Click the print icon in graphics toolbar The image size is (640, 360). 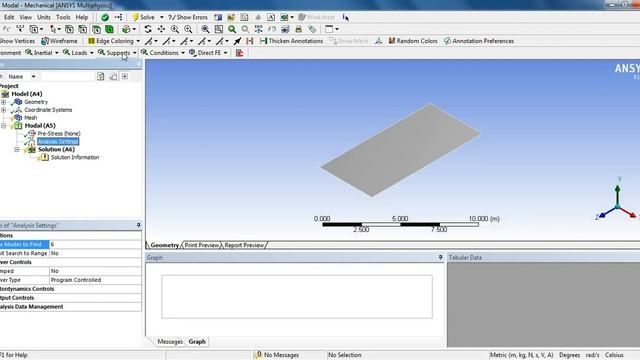pyautogui.click(x=298, y=29)
